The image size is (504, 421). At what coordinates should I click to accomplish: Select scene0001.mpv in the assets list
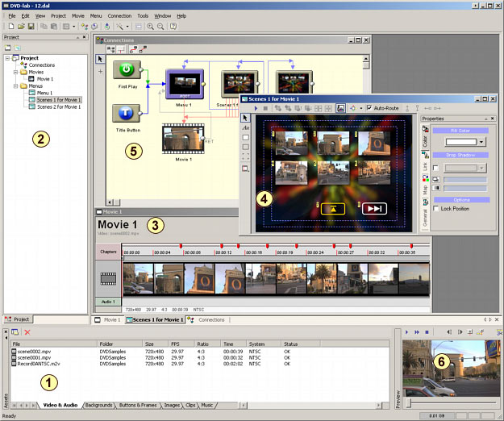click(34, 358)
